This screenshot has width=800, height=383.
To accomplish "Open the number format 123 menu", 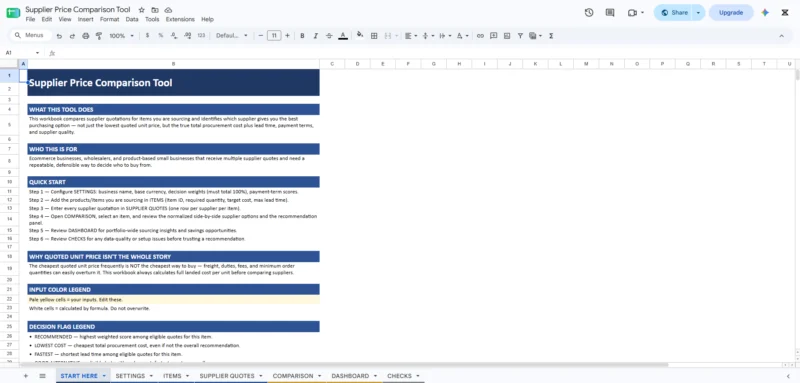I will tap(201, 36).
